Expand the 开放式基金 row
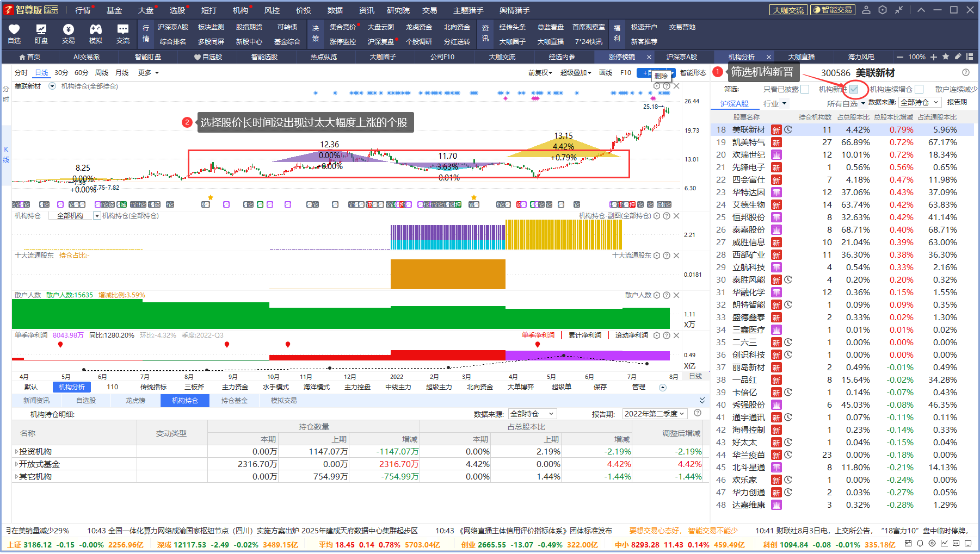This screenshot has height=554, width=980. (16, 464)
